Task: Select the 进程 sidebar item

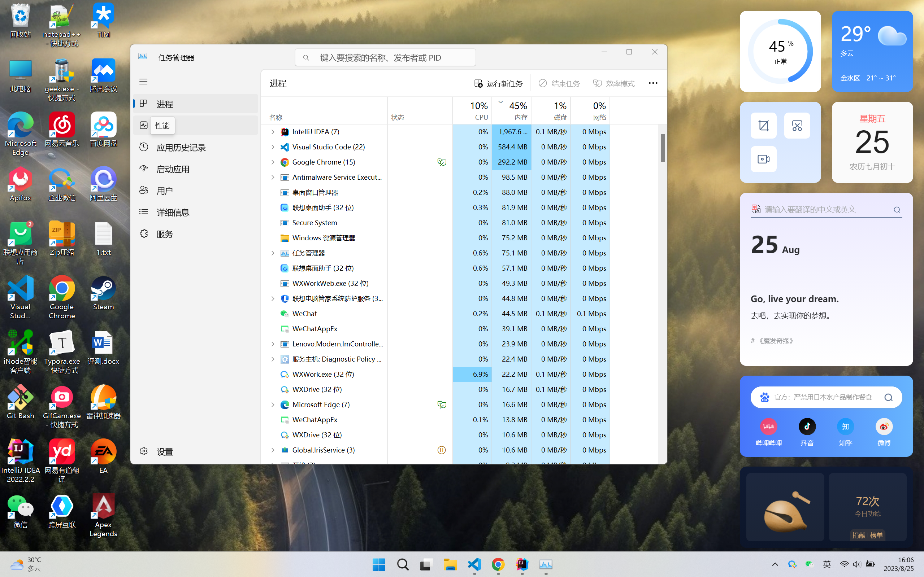Action: [195, 104]
